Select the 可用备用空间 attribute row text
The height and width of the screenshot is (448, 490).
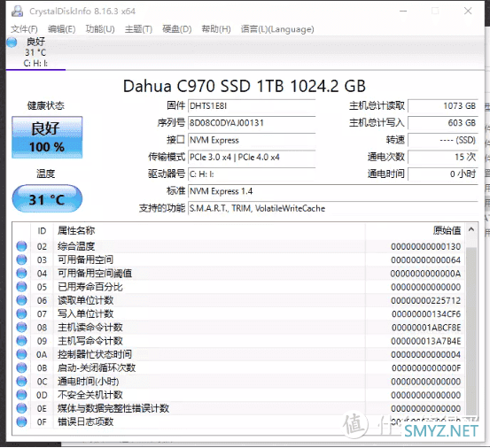click(85, 259)
